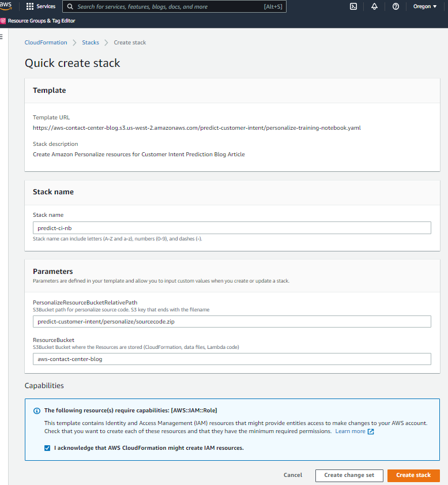
Task: Open the Oregon region selector
Action: [423, 6]
